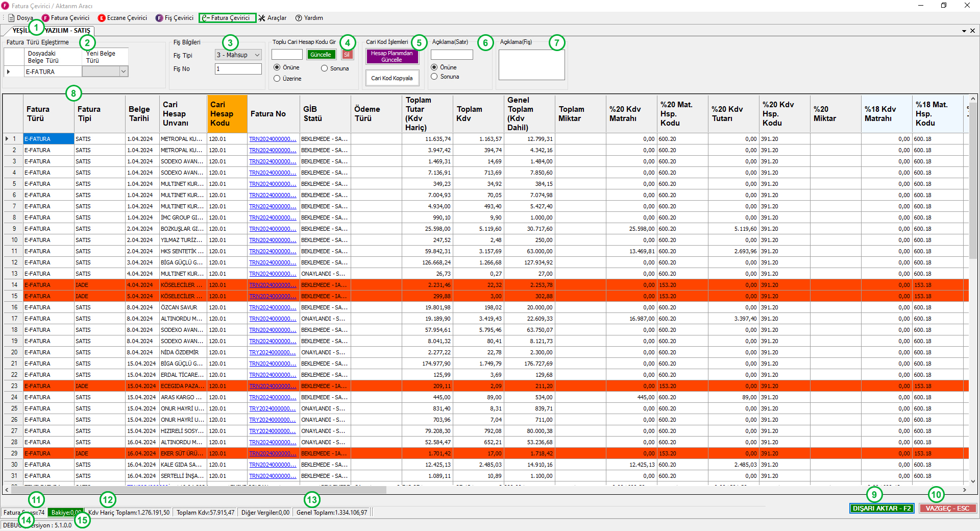This screenshot has width=980, height=531.
Task: Click the Dosya document icon
Action: pos(11,18)
